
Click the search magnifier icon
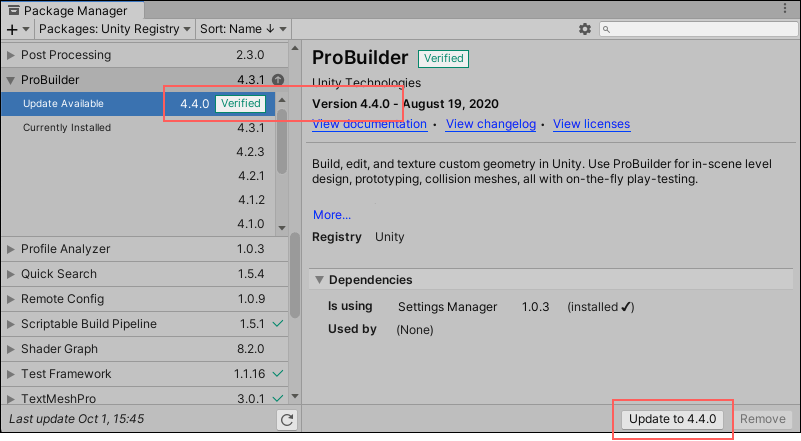tap(608, 30)
